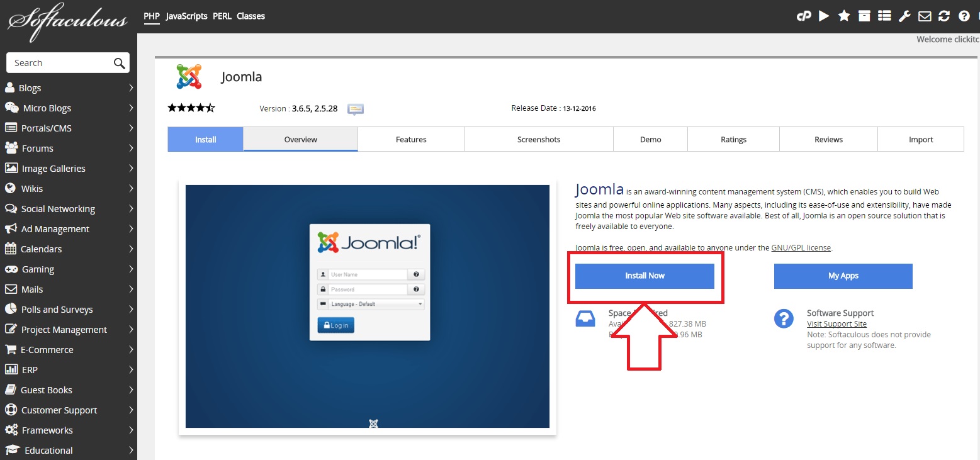Viewport: 980px width, 460px height.
Task: Click the E-Commerce cart icon
Action: click(x=11, y=349)
